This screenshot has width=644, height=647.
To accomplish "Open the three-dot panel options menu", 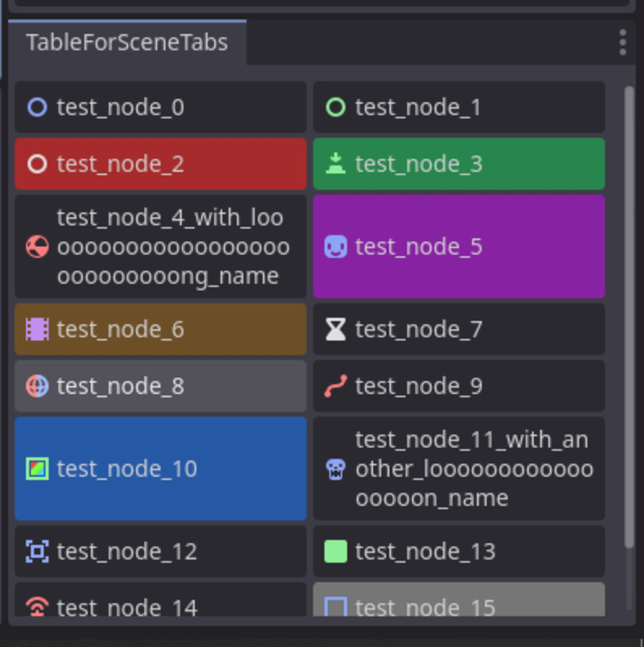I will pyautogui.click(x=623, y=42).
